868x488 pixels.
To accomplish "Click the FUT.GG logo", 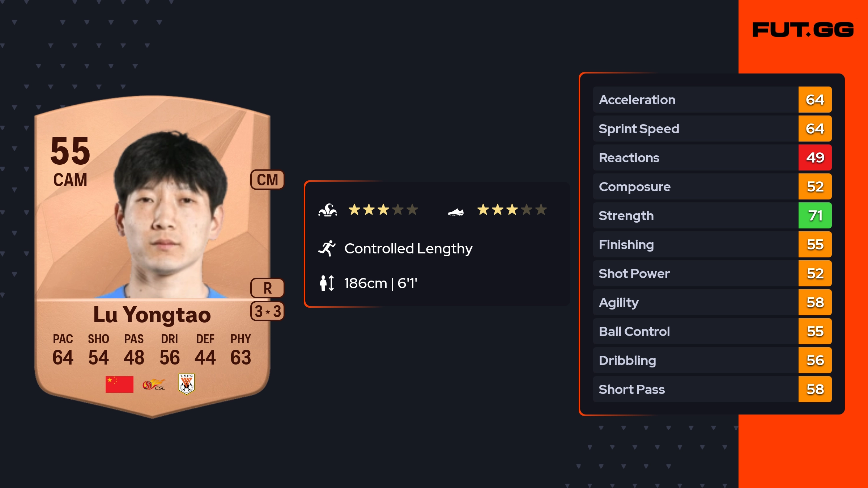I will [803, 30].
